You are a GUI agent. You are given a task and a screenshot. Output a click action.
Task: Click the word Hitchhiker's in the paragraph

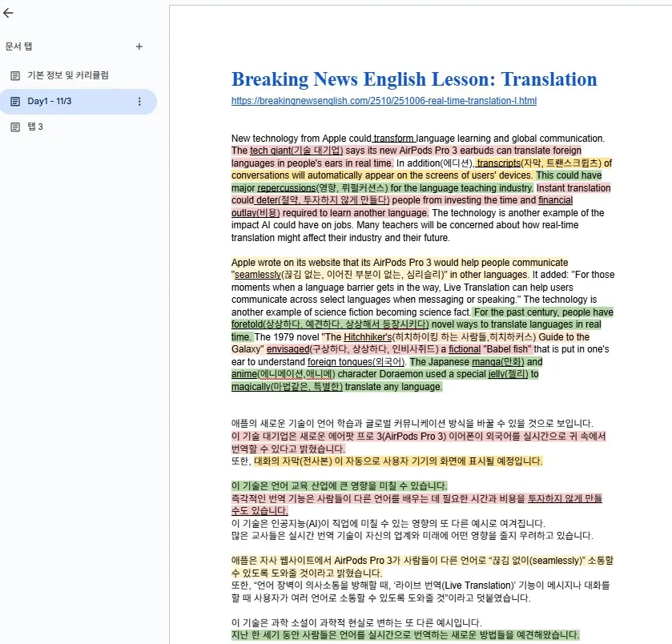(x=368, y=337)
